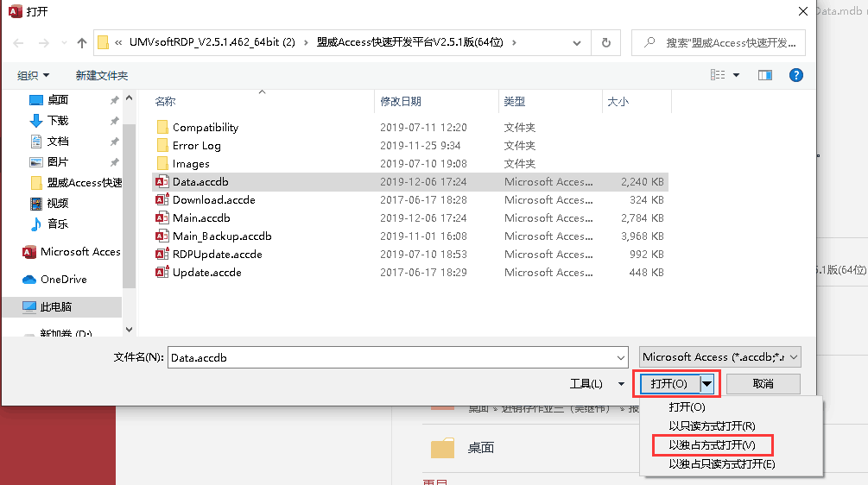
Task: Expand the file name history dropdown
Action: 620,358
